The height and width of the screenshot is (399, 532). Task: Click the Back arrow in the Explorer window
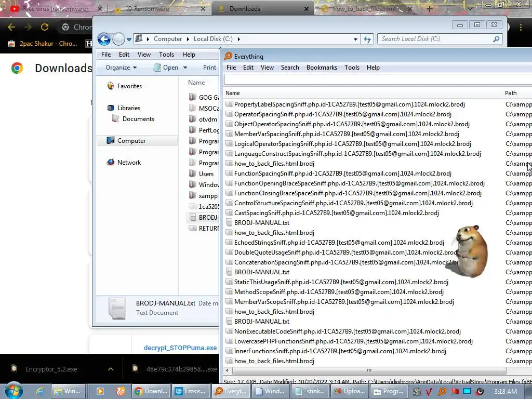[x=104, y=39]
